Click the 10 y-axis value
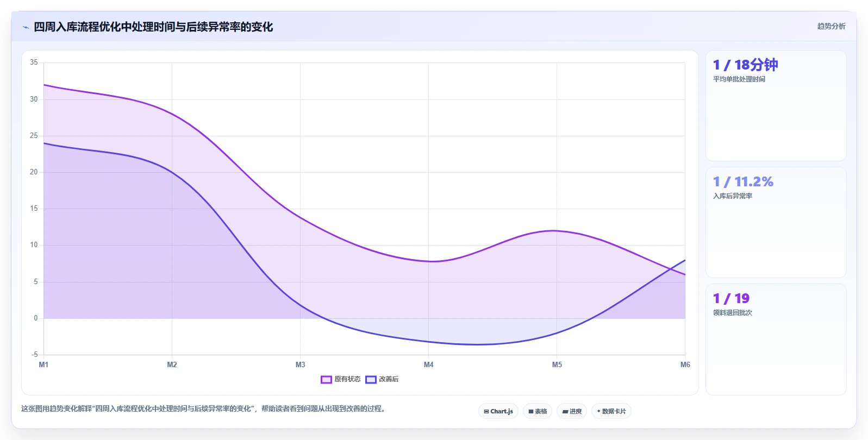Viewport: 868px width, 440px height. pyautogui.click(x=34, y=245)
